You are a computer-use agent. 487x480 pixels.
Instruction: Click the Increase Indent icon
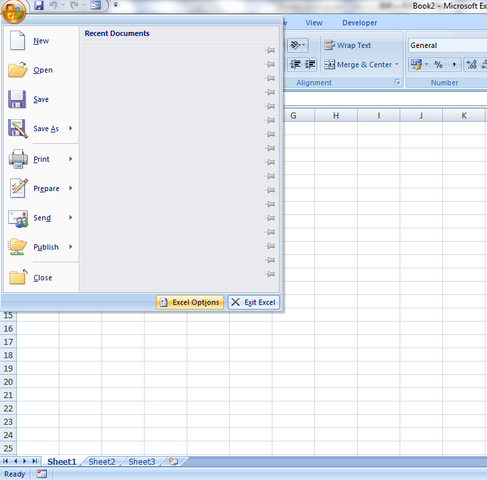pyautogui.click(x=310, y=64)
